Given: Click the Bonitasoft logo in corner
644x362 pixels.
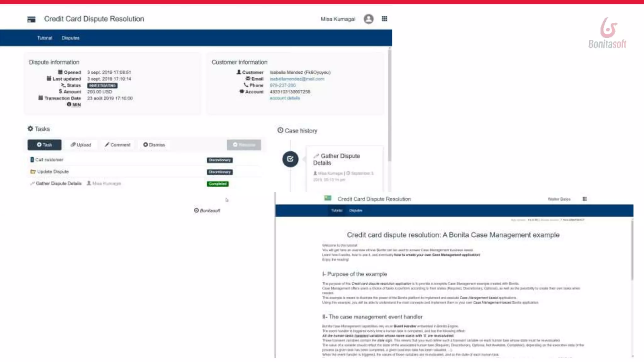Looking at the screenshot, I should tap(607, 33).
